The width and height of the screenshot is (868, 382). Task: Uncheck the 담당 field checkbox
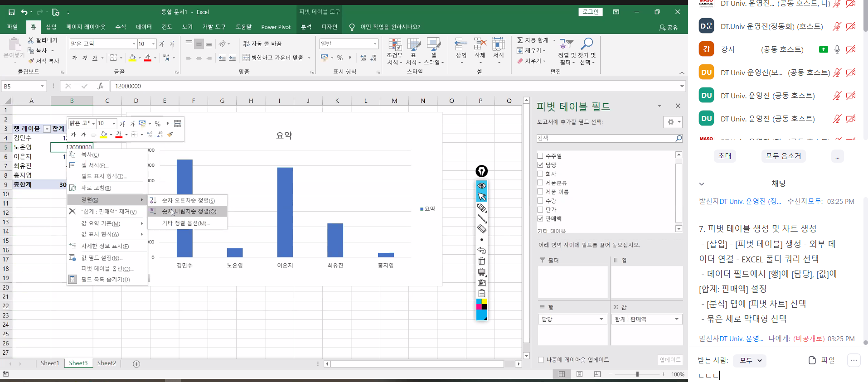coord(540,165)
